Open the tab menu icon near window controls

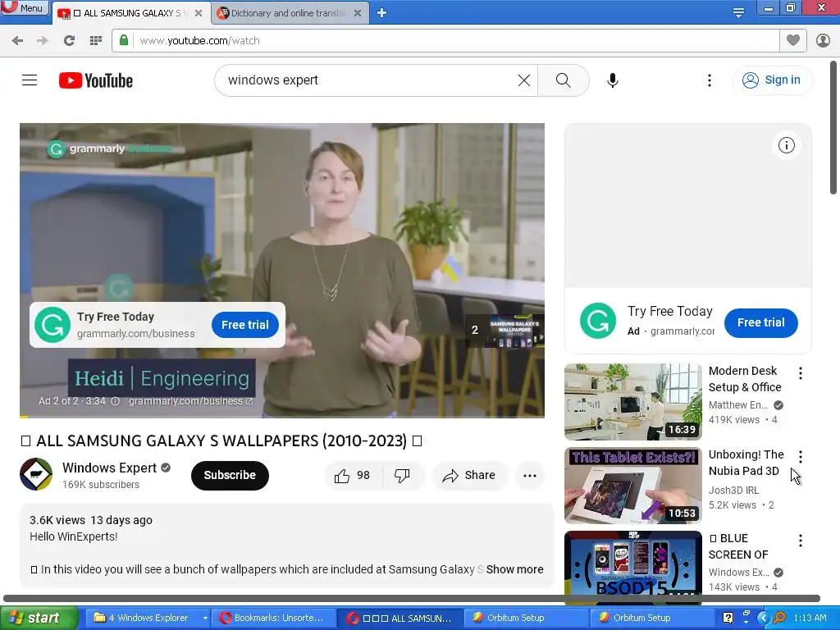point(738,12)
